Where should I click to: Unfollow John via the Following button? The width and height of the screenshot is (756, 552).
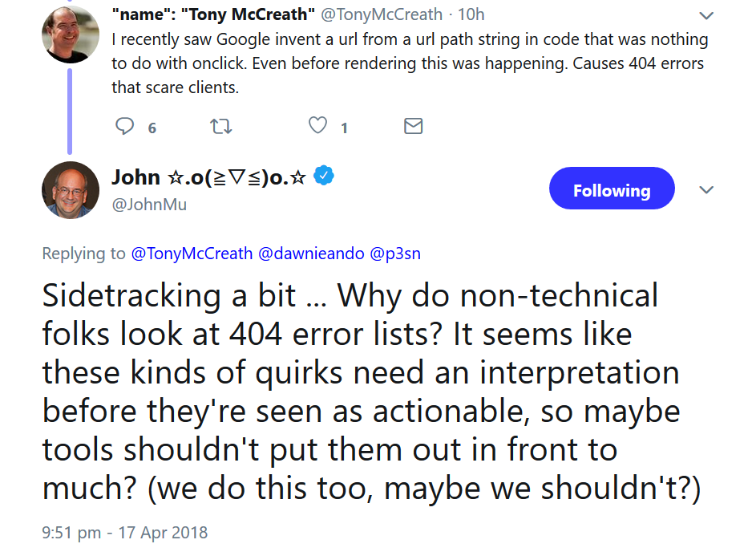click(x=612, y=189)
